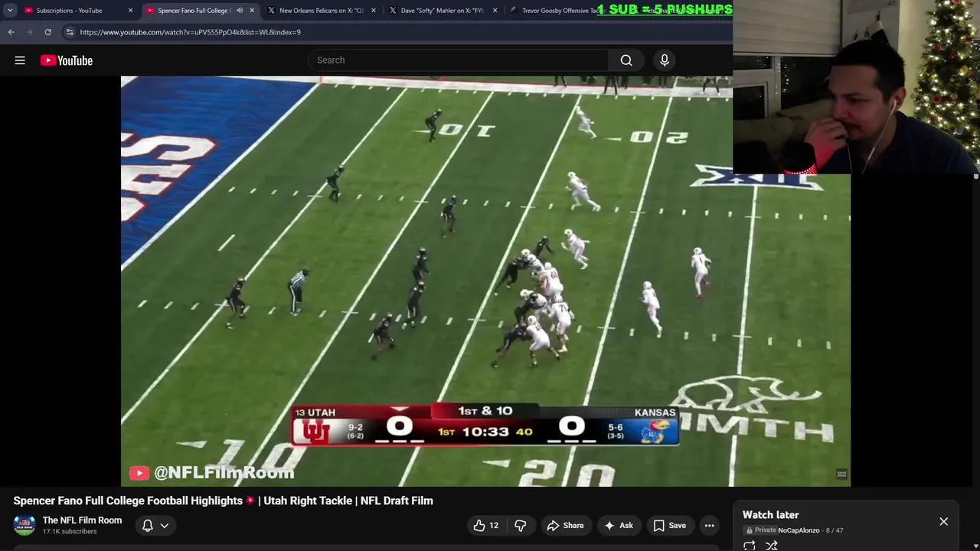Viewport: 980px width, 551px height.
Task: Open NoCapAlonzo playlist owner link
Action: (799, 530)
